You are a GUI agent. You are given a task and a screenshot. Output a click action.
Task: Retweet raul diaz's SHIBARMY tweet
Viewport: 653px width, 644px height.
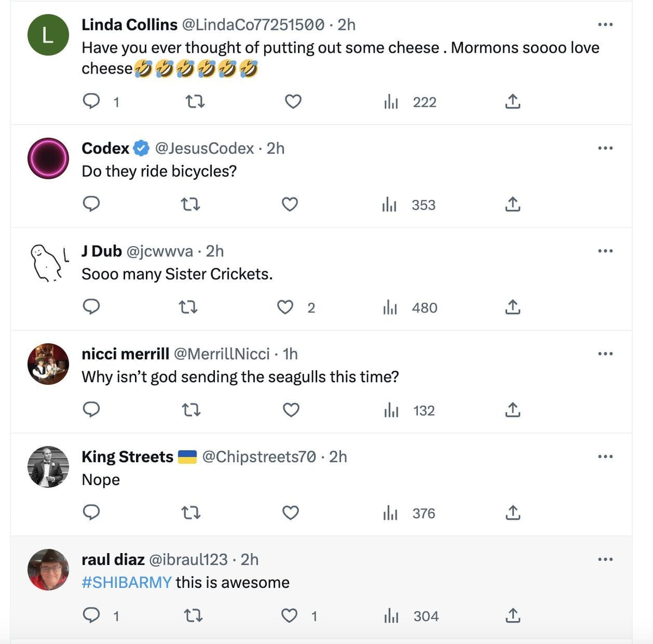194,616
